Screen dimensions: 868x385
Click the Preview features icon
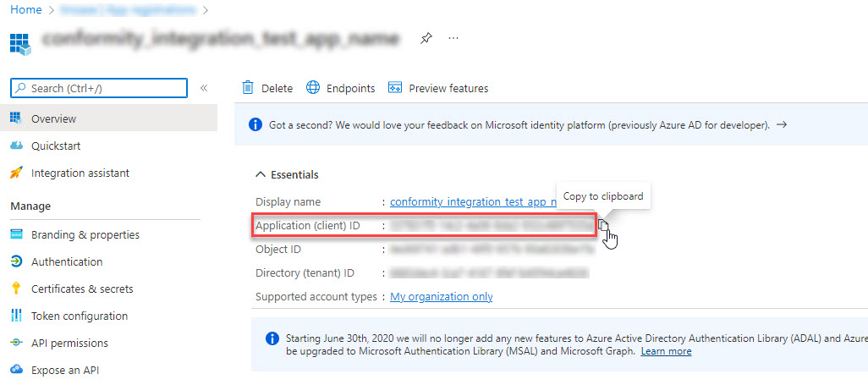click(x=394, y=88)
